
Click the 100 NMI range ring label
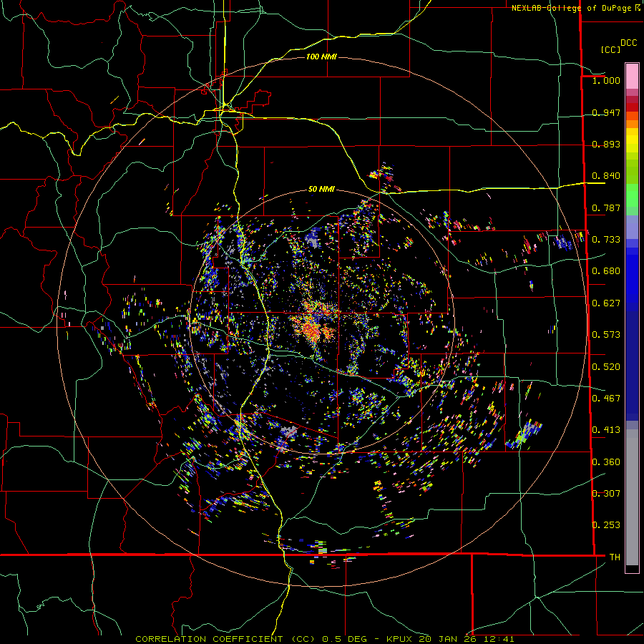click(321, 57)
